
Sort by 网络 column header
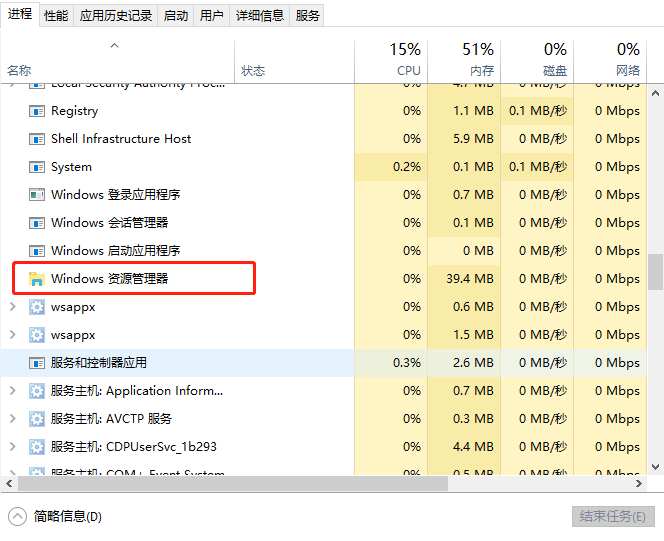[610, 62]
